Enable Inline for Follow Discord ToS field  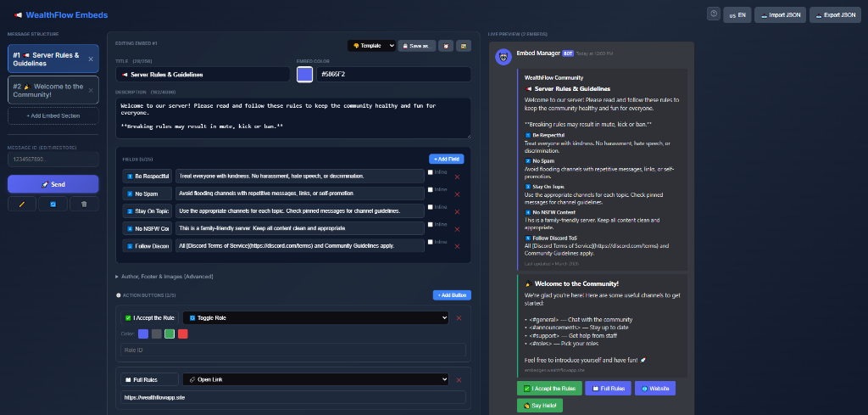tap(431, 242)
